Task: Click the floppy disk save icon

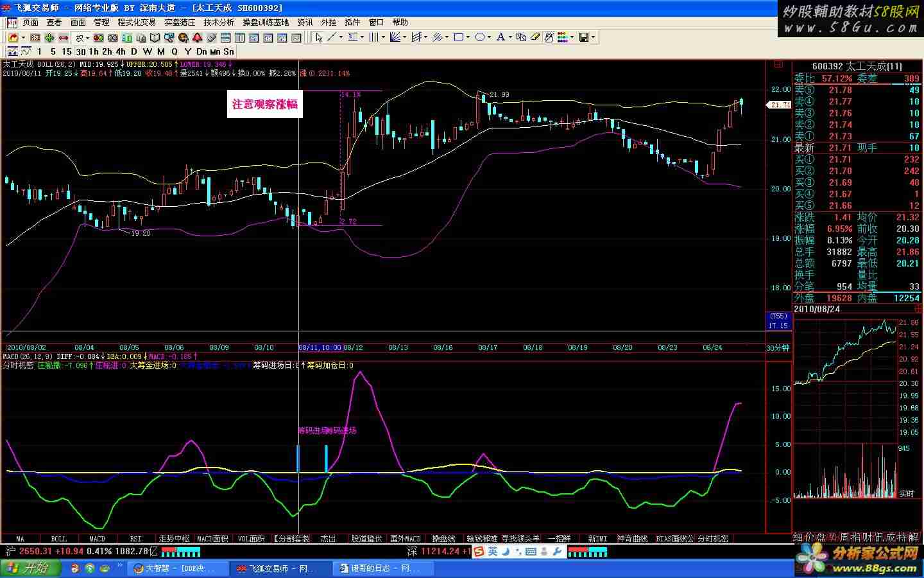Action: tap(584, 37)
